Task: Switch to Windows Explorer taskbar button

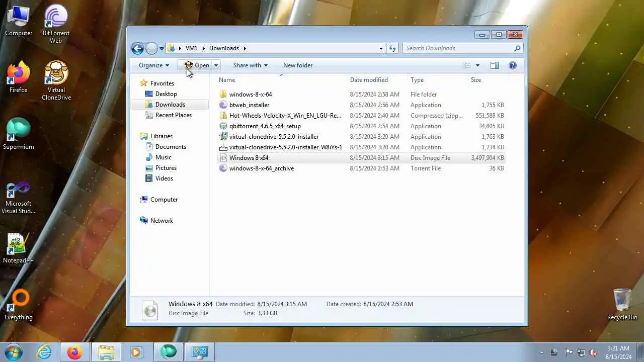Action: pos(106,352)
